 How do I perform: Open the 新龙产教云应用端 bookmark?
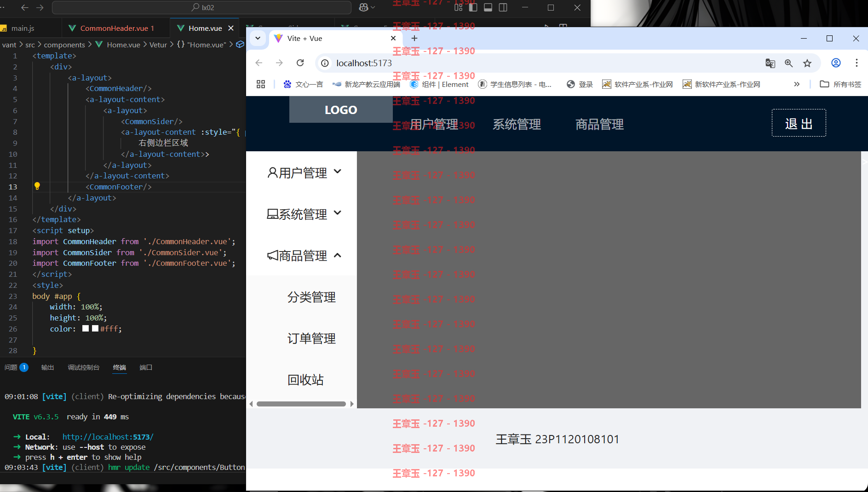366,84
